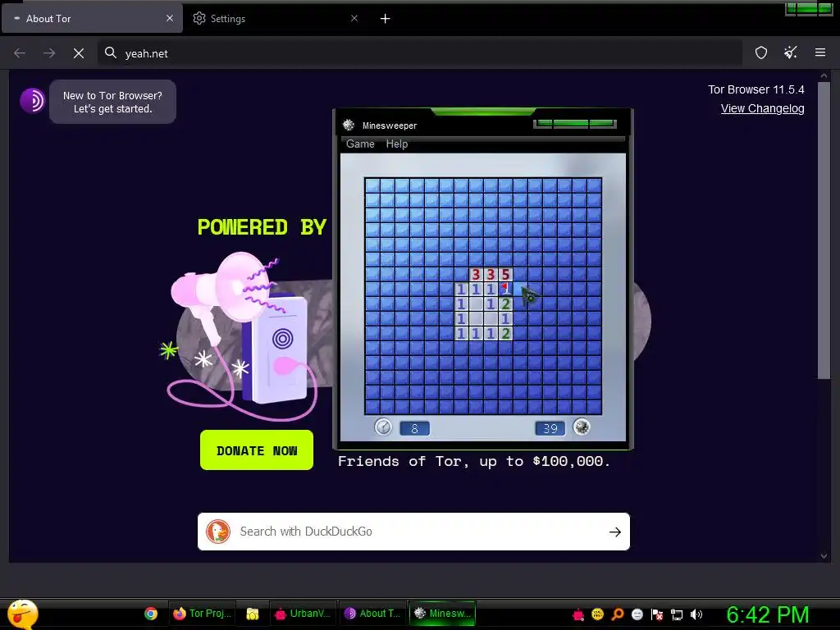Switch to the Settings tab
The image size is (840, 630).
275,19
